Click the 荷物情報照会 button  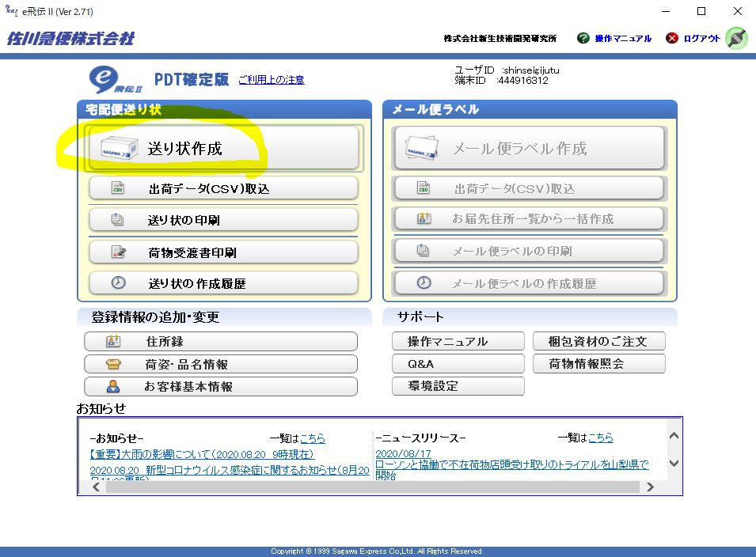pyautogui.click(x=598, y=364)
